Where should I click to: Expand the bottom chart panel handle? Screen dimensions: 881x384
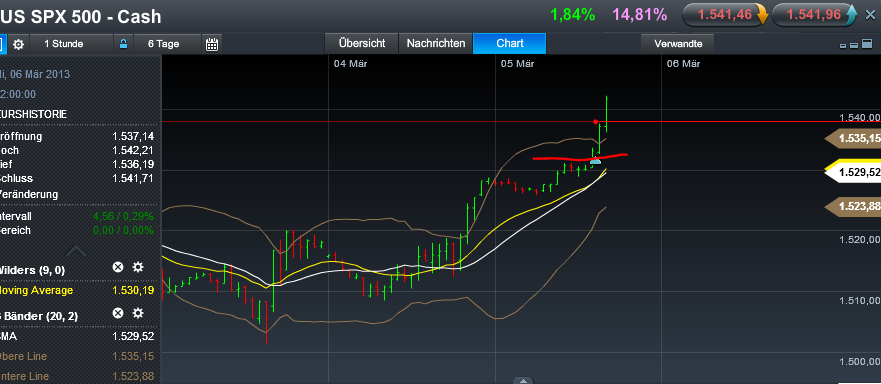pos(523,380)
